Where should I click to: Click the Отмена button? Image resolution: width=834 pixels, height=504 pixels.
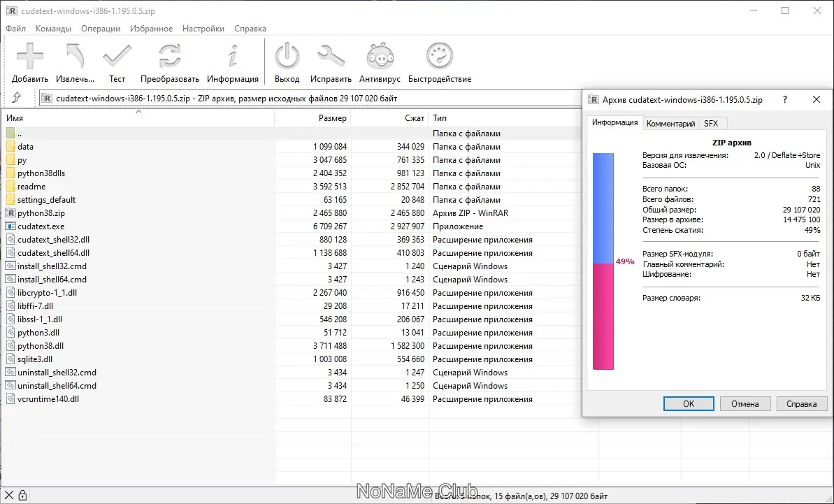coord(745,403)
